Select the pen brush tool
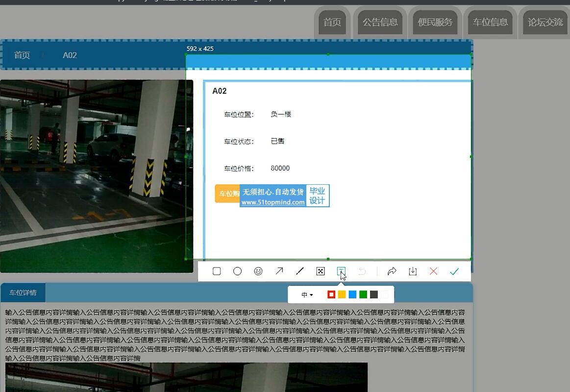 pos(300,271)
